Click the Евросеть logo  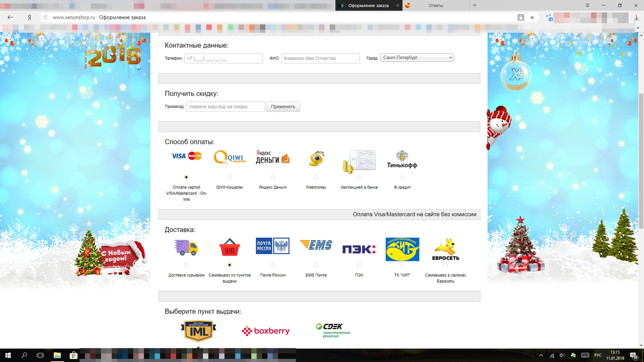click(446, 249)
